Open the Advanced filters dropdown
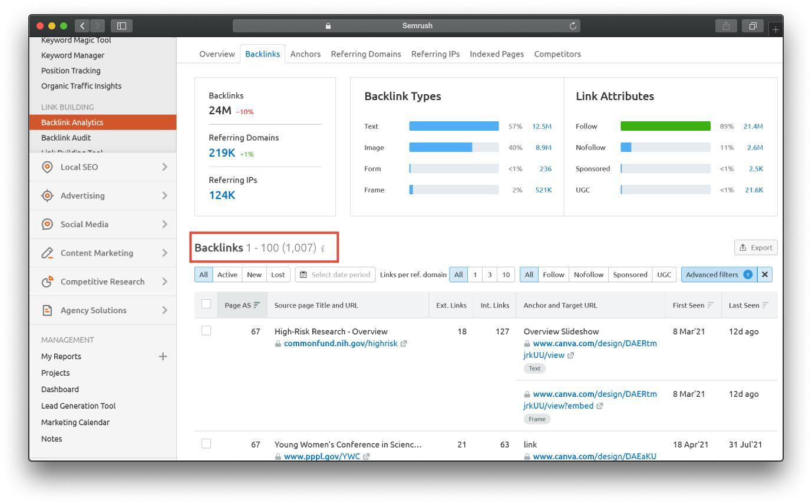This screenshot has width=812, height=504. pyautogui.click(x=719, y=274)
